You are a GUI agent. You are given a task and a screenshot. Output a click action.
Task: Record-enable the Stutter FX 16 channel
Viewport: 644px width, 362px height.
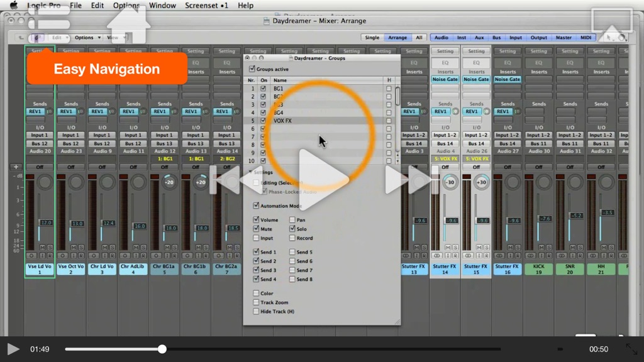click(518, 255)
